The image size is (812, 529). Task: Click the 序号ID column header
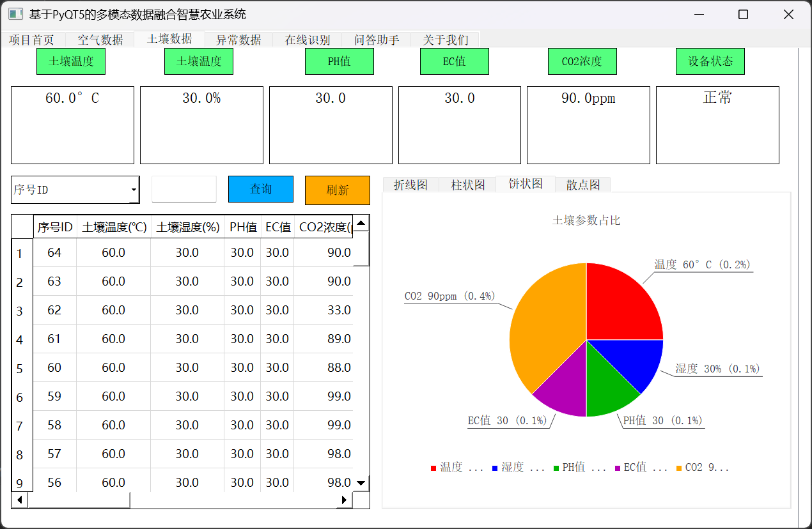tap(55, 227)
